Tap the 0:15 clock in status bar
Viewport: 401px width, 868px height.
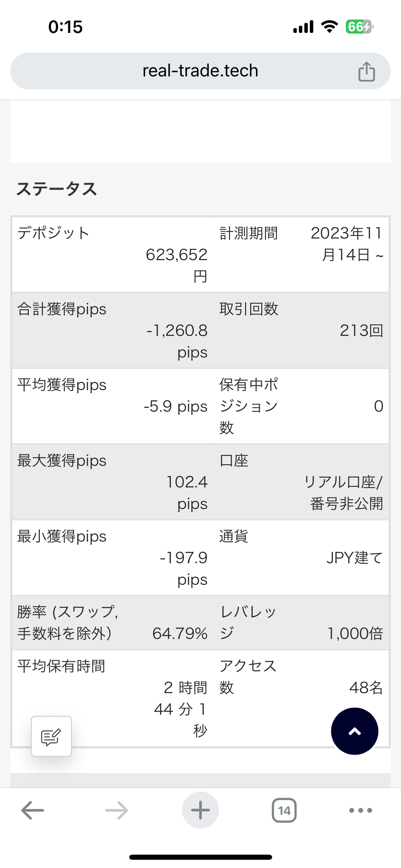(x=65, y=27)
